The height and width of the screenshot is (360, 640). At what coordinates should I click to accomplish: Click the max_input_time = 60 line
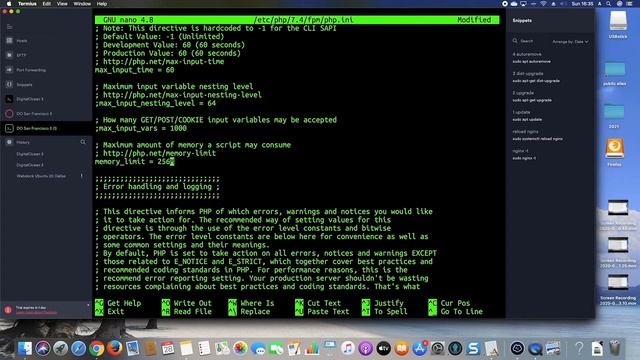[x=135, y=70]
